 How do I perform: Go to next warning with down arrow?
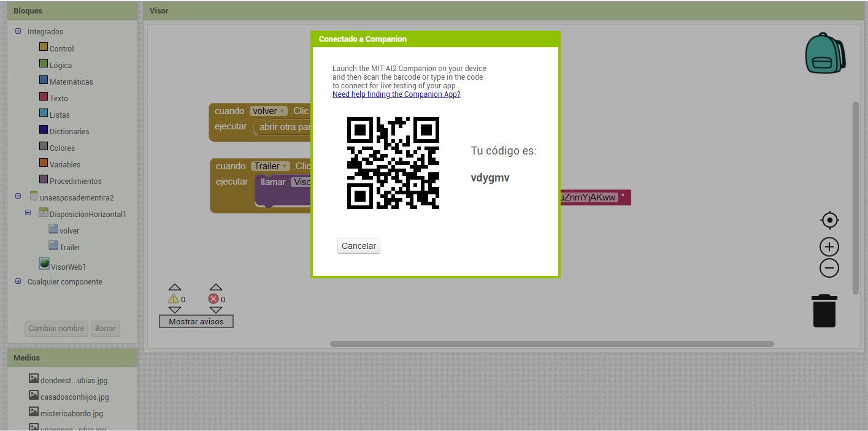coord(175,310)
